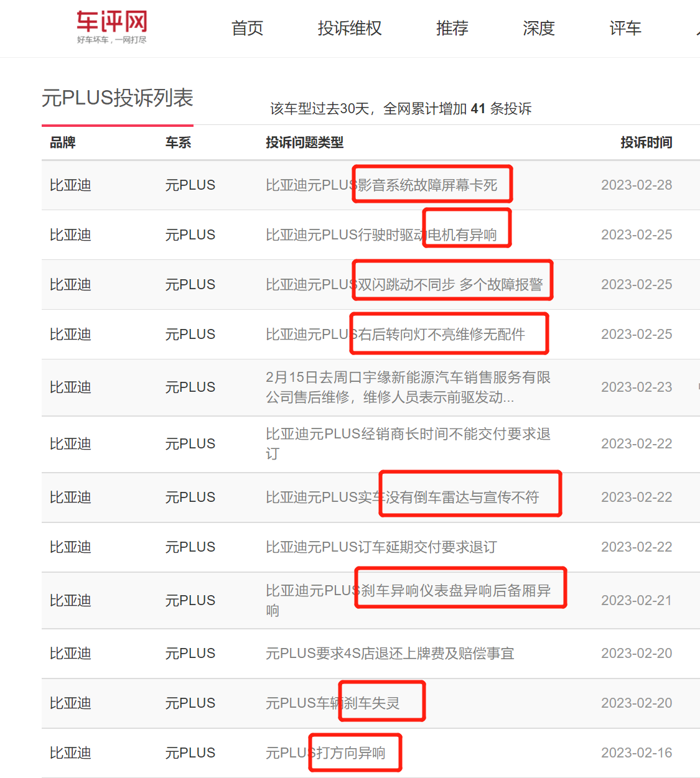This screenshot has height=778, width=700.
Task: Click 元PLUS in the 2023-02-21 row
Action: click(x=190, y=600)
